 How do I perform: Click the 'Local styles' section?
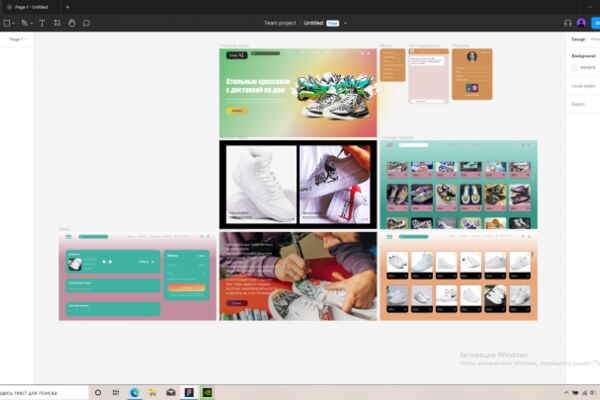pos(583,86)
